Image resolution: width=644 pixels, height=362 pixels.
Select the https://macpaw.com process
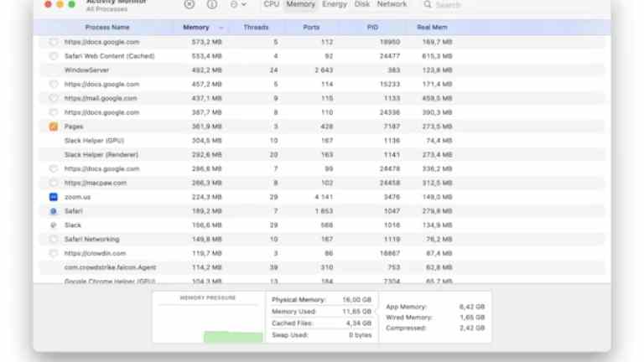(96, 183)
